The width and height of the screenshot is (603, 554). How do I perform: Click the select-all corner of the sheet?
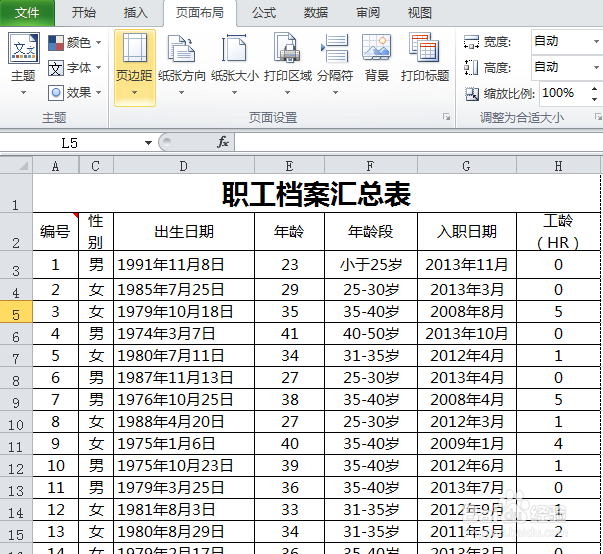tap(16, 165)
